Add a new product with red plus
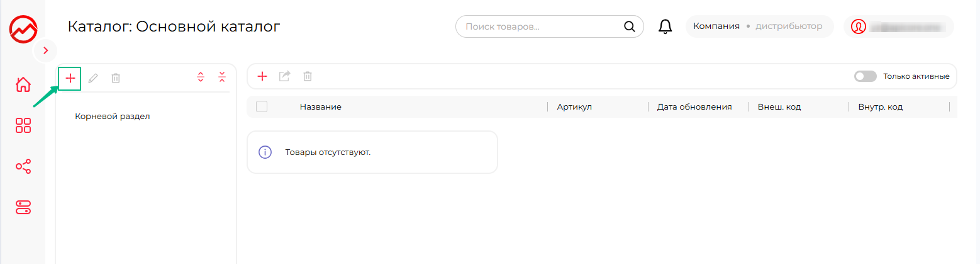The width and height of the screenshot is (980, 264). click(x=263, y=76)
